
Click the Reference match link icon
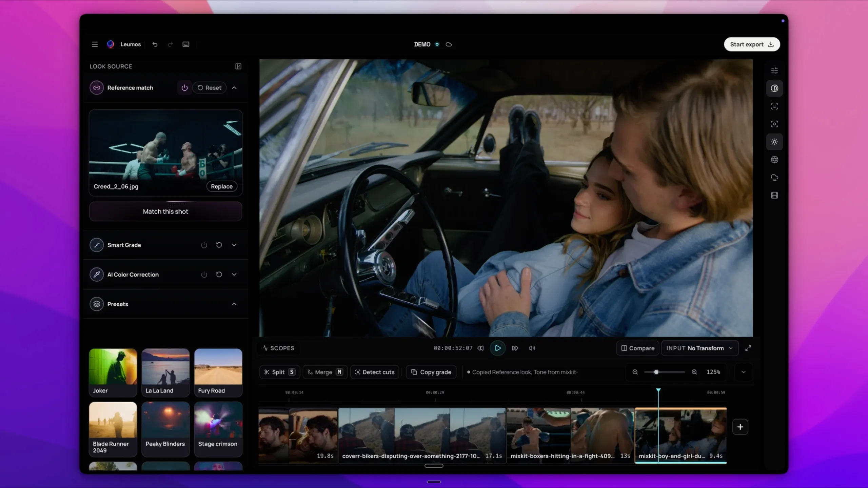pyautogui.click(x=97, y=88)
